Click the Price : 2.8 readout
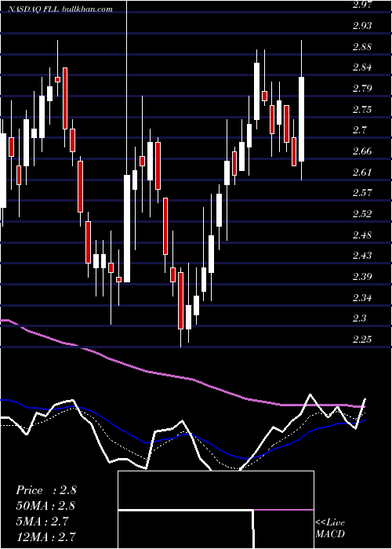This screenshot has width=392, height=549. coord(45,490)
